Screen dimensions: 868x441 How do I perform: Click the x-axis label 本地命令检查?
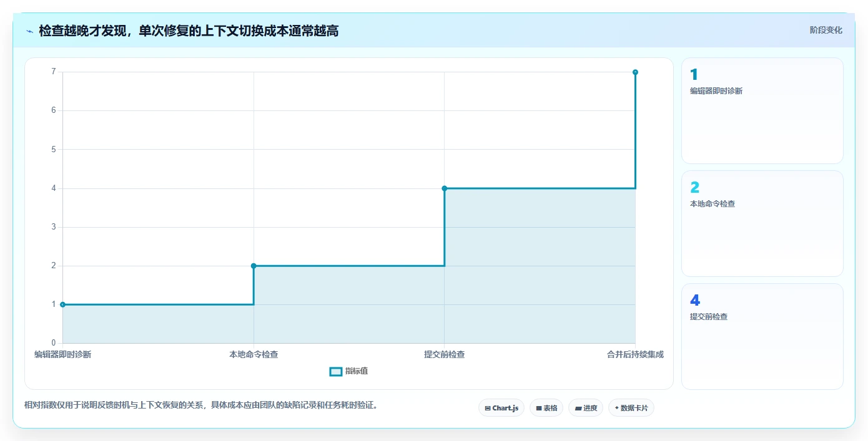click(x=254, y=355)
